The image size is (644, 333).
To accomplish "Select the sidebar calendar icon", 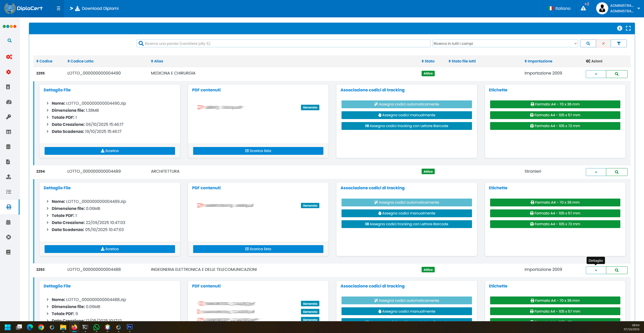I will (x=8, y=222).
